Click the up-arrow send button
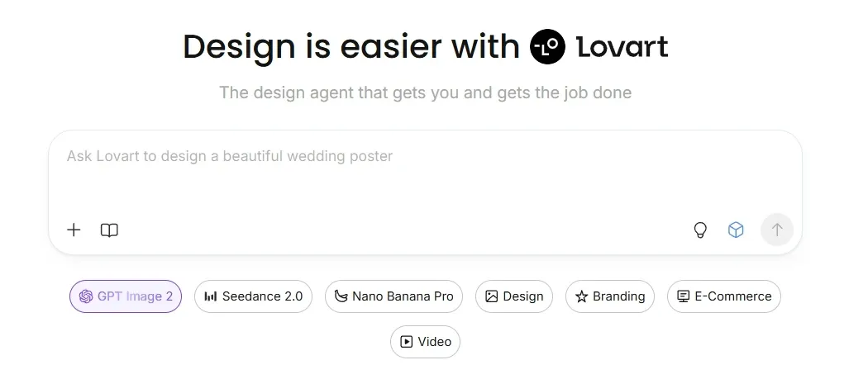This screenshot has width=868, height=379. (x=777, y=230)
